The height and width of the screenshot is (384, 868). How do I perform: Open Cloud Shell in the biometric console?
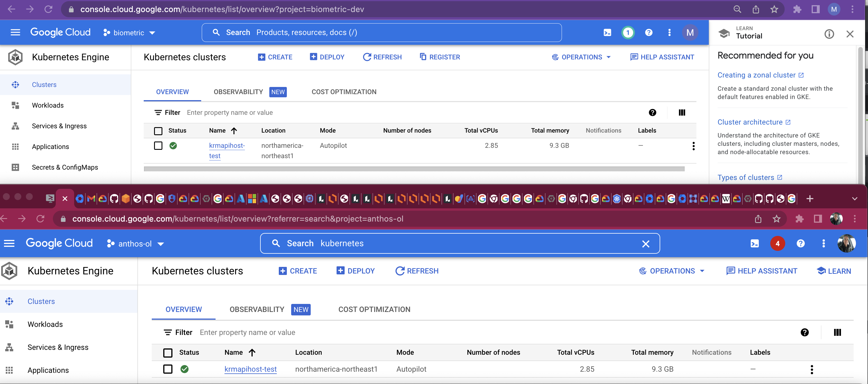(x=607, y=33)
